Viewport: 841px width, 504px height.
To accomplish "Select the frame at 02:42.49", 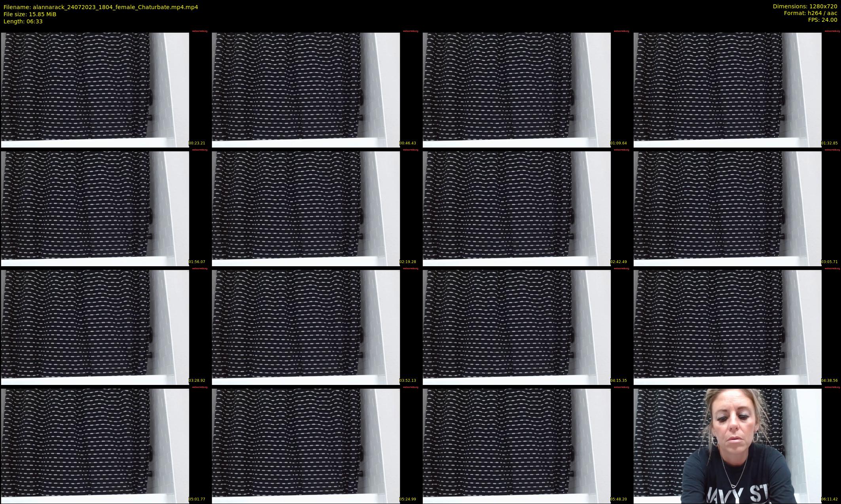I will (x=525, y=208).
